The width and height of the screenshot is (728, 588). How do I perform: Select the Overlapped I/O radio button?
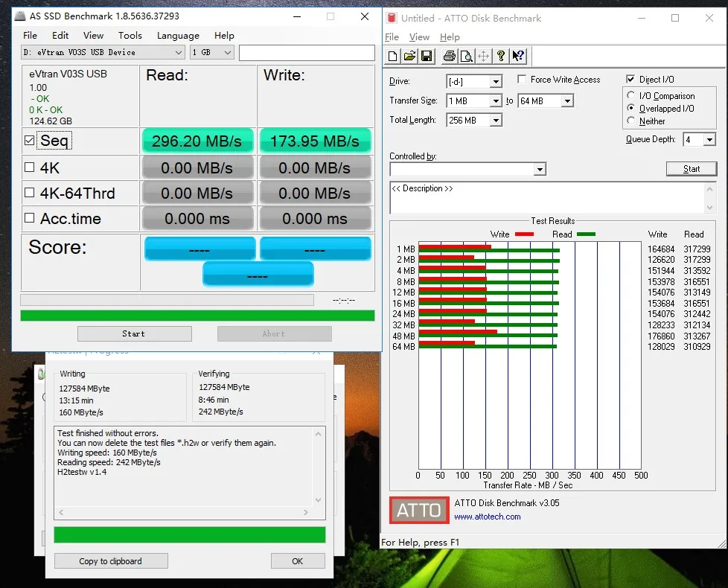click(x=630, y=108)
